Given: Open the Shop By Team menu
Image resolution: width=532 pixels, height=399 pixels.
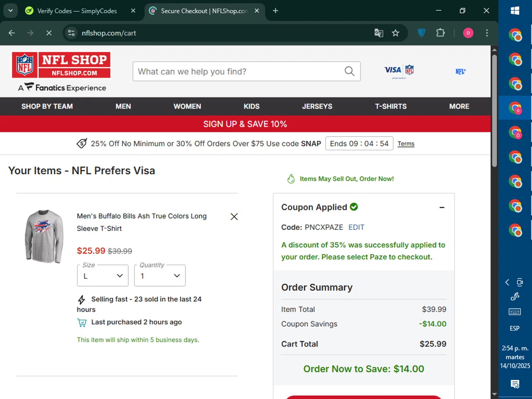Looking at the screenshot, I should tap(47, 106).
